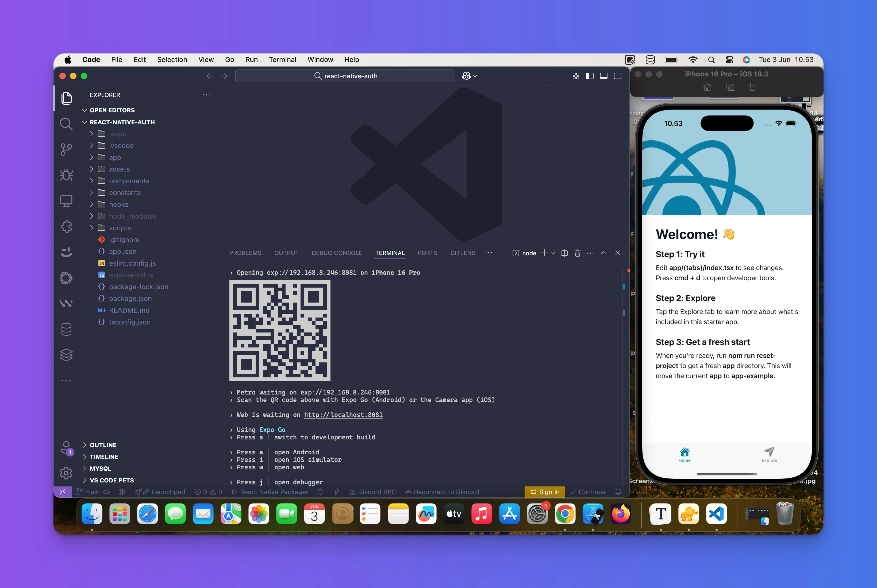Open Run and Debug view icon
Image resolution: width=877 pixels, height=588 pixels.
pos(66,175)
